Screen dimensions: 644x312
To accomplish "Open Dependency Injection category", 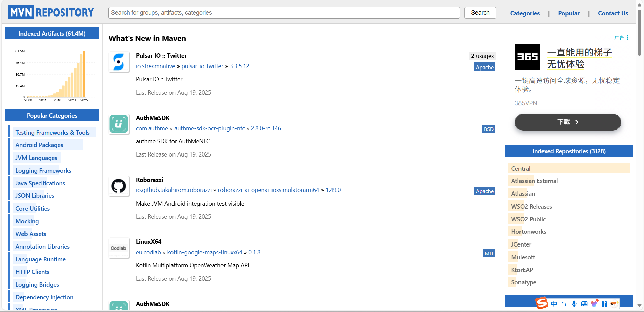I will tap(44, 297).
